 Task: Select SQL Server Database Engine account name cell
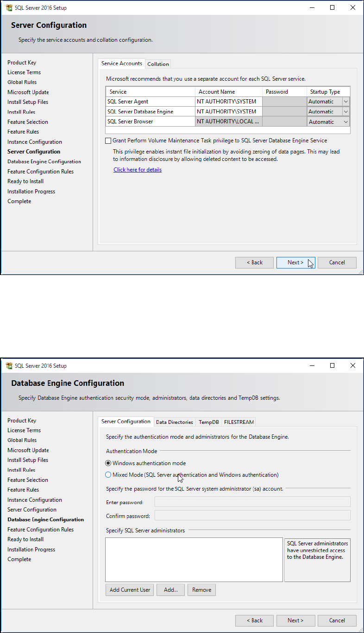229,112
